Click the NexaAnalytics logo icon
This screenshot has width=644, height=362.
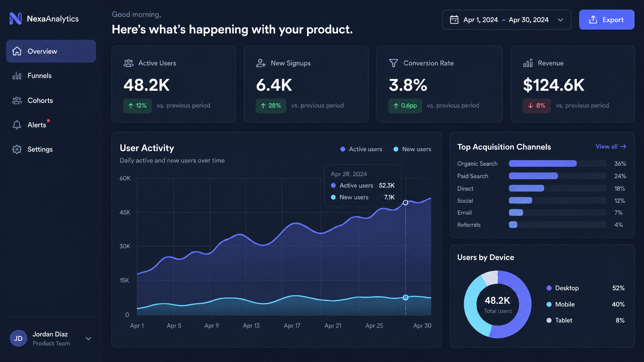pyautogui.click(x=15, y=19)
